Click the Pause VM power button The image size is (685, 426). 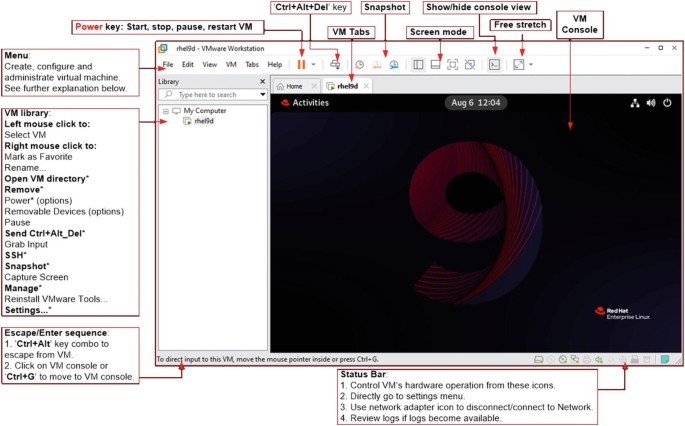(301, 64)
